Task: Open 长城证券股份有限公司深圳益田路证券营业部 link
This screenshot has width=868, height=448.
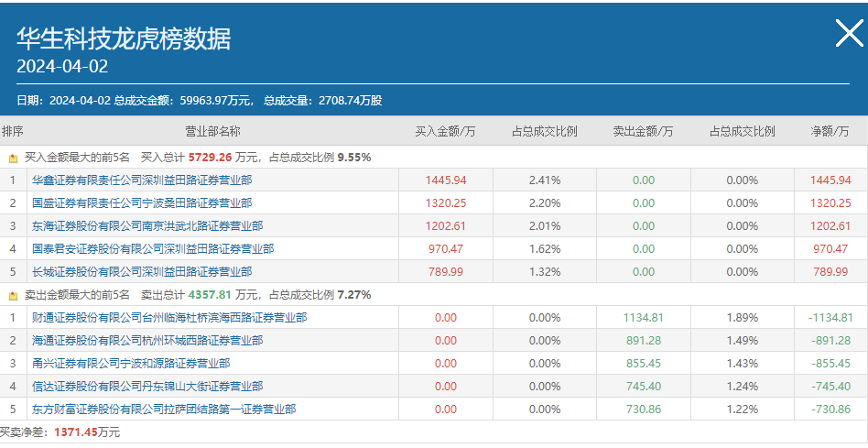Action: coord(142,272)
